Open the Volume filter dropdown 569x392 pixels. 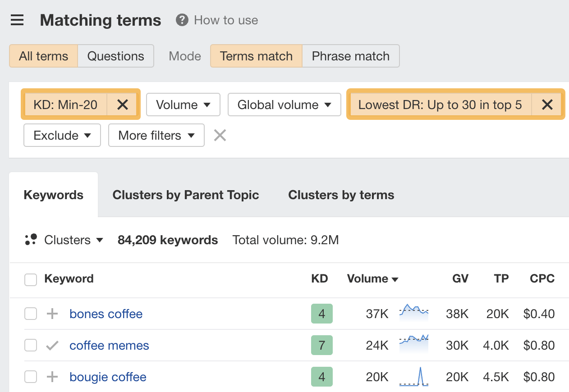tap(183, 105)
